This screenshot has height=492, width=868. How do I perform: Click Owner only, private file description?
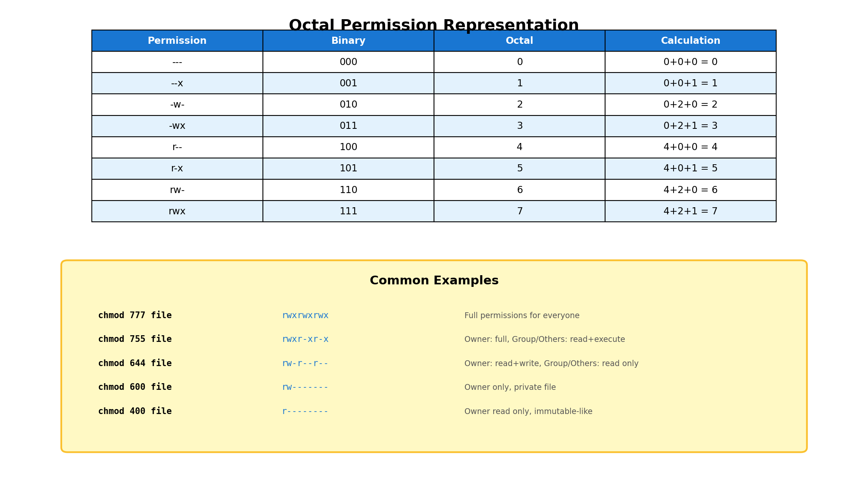pos(510,387)
